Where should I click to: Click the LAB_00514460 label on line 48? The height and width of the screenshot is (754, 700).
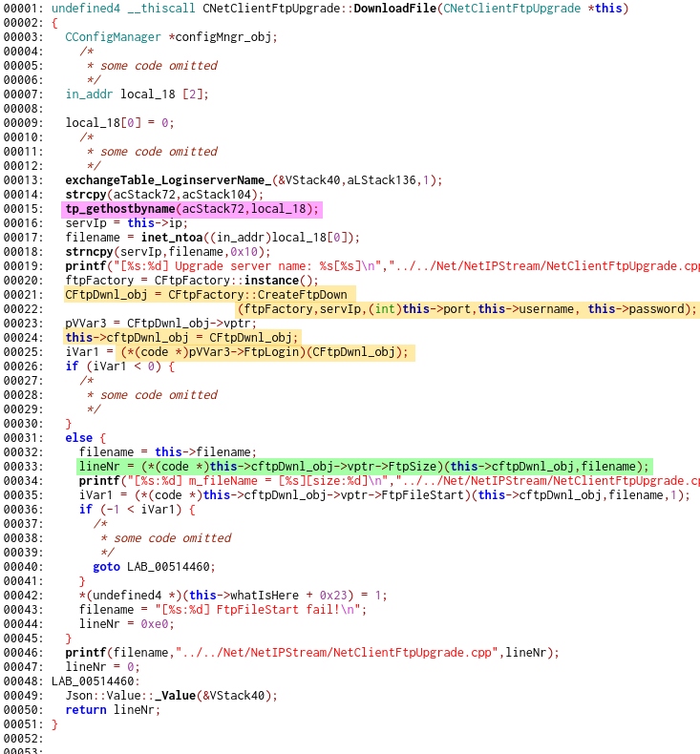[95, 681]
